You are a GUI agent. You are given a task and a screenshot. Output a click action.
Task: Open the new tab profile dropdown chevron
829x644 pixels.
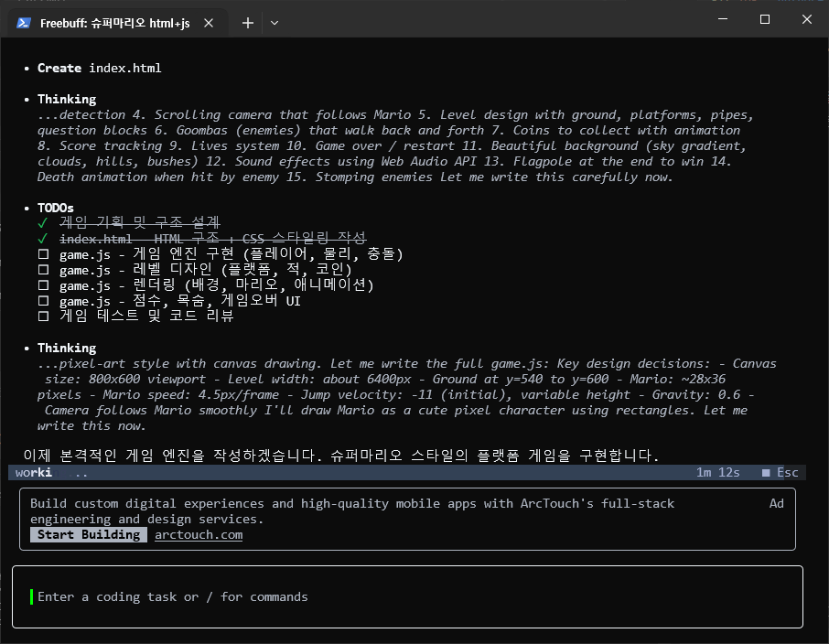pos(275,23)
